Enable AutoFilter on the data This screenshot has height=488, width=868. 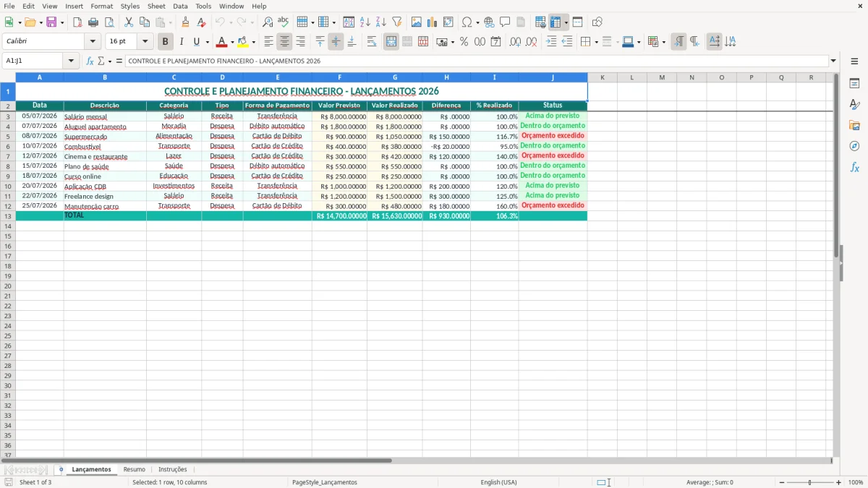pyautogui.click(x=396, y=22)
